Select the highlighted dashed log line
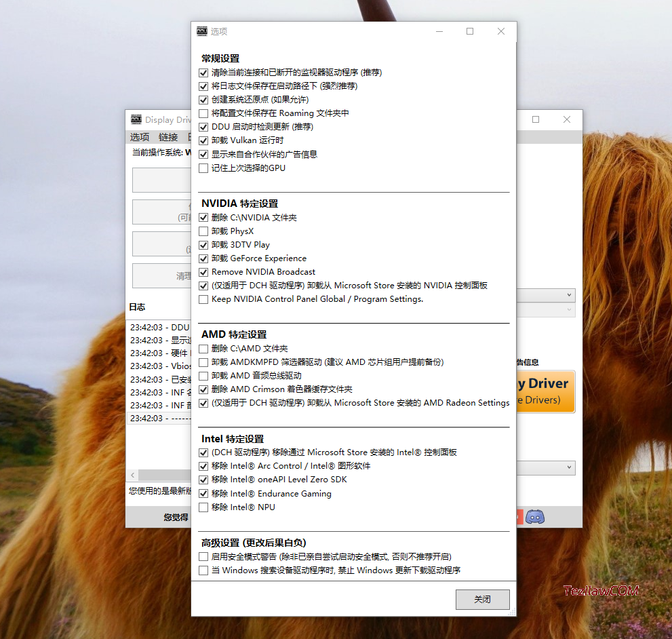 coord(159,418)
